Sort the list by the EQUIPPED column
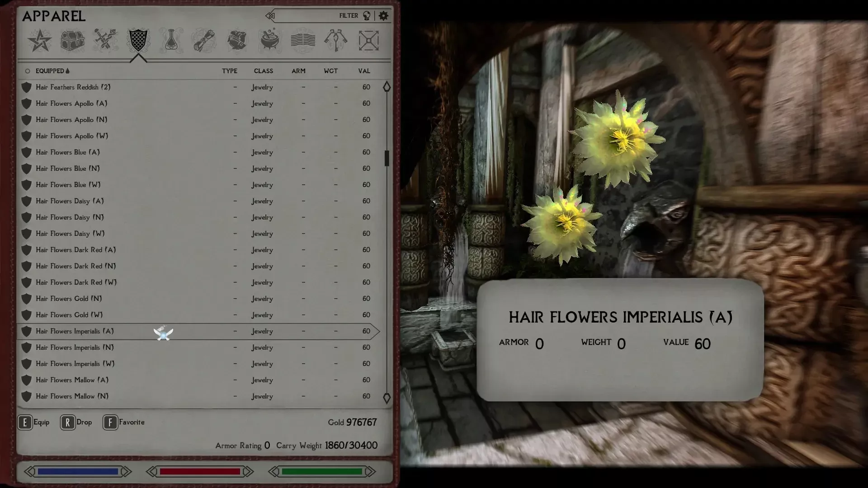 52,71
